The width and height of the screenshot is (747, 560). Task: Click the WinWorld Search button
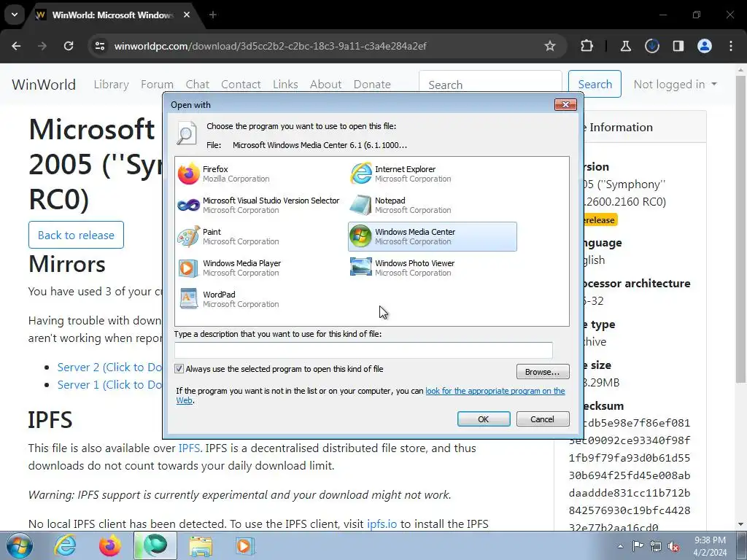point(595,84)
